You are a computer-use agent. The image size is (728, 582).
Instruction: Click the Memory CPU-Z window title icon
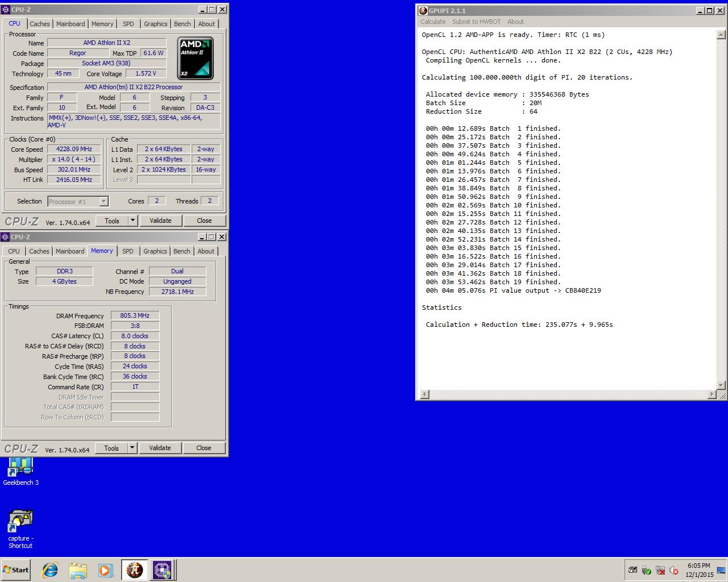pos(6,236)
